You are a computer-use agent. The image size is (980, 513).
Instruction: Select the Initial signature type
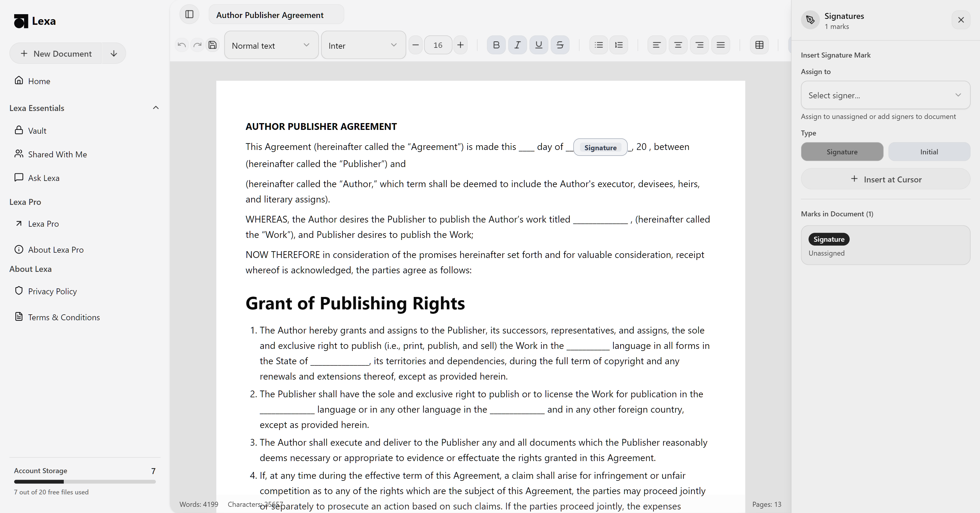[929, 151]
